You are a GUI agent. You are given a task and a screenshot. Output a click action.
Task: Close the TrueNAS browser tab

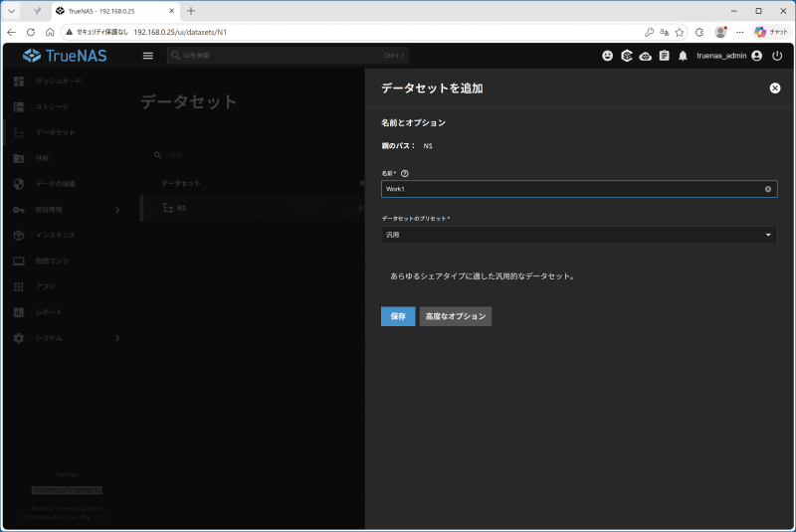point(171,11)
